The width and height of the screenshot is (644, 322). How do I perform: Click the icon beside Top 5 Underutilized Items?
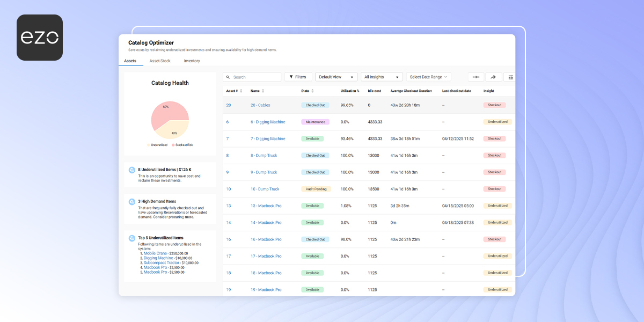132,238
